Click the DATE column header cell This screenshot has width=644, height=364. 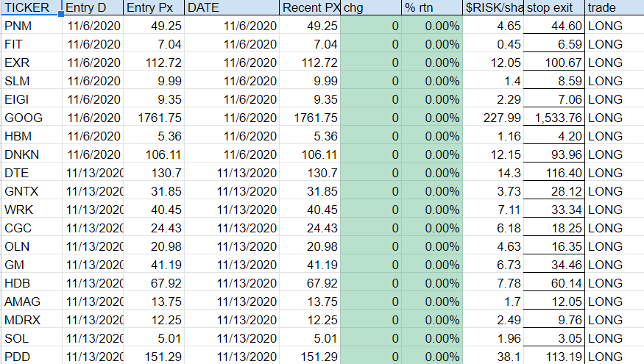(232, 7)
